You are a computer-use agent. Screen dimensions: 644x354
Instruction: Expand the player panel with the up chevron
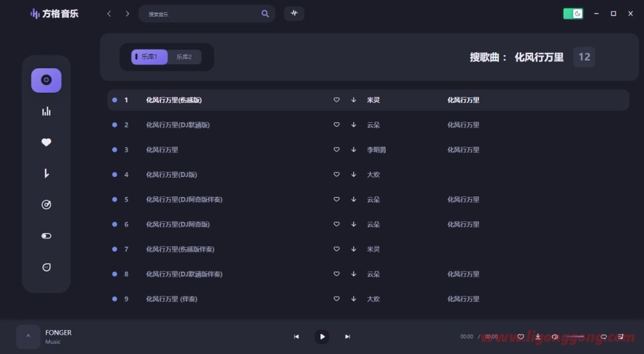28,336
